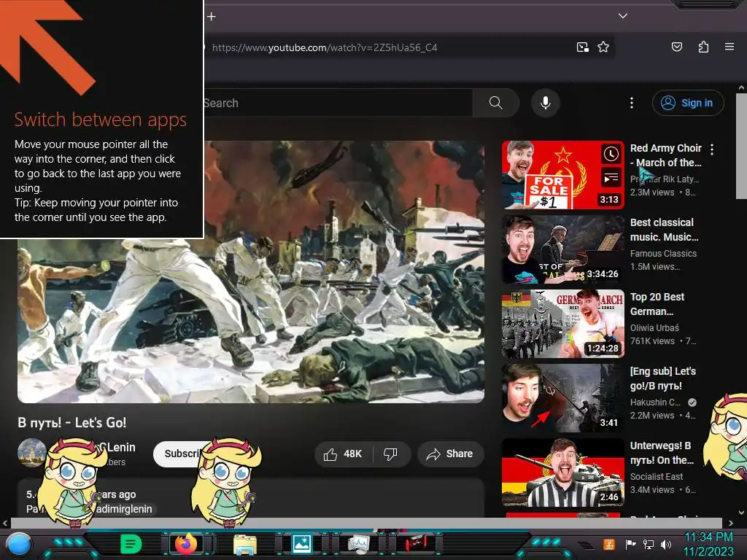Focus the YouTube Search field
Screen dimensions: 747x560
click(x=338, y=103)
